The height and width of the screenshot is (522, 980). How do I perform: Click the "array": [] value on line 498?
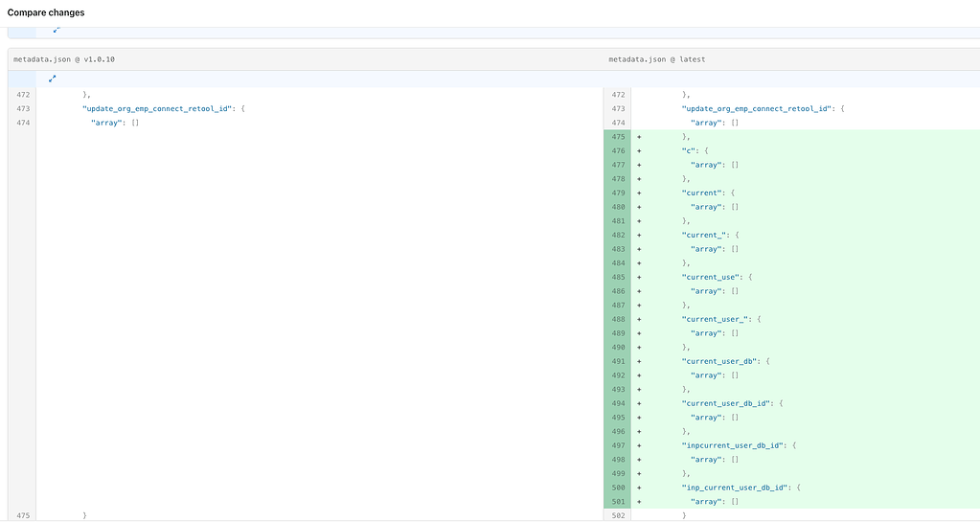[x=715, y=460]
